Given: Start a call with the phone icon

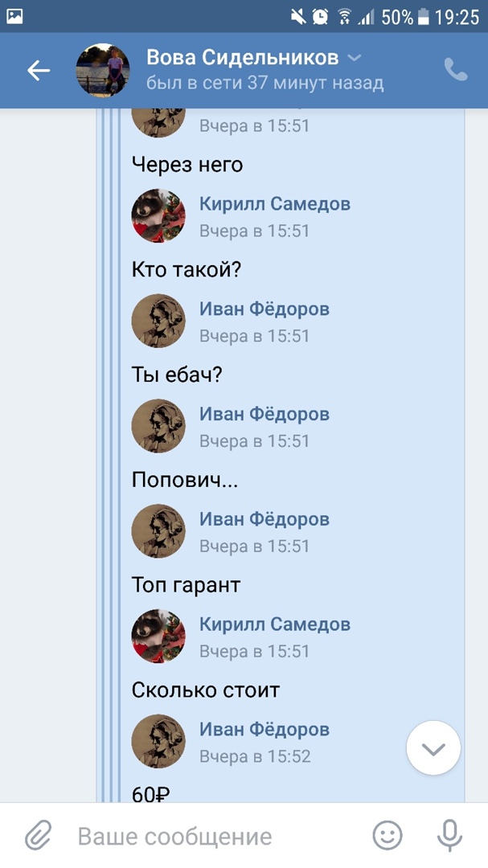Looking at the screenshot, I should pos(456,70).
